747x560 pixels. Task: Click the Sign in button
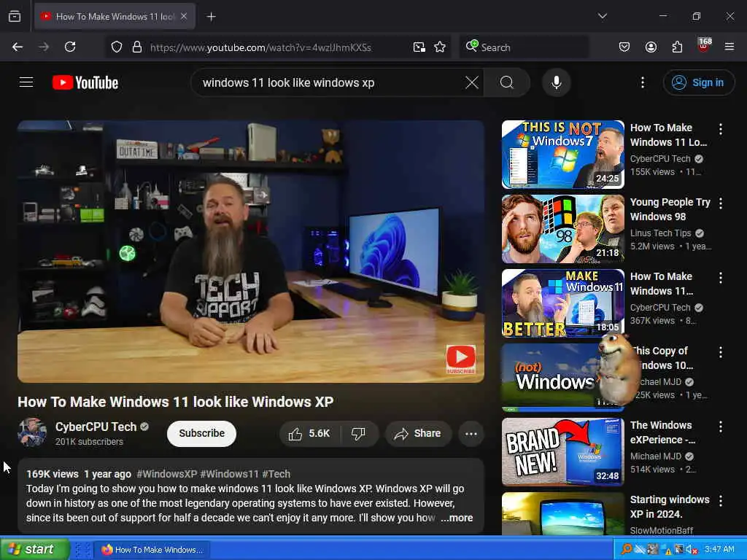(698, 82)
